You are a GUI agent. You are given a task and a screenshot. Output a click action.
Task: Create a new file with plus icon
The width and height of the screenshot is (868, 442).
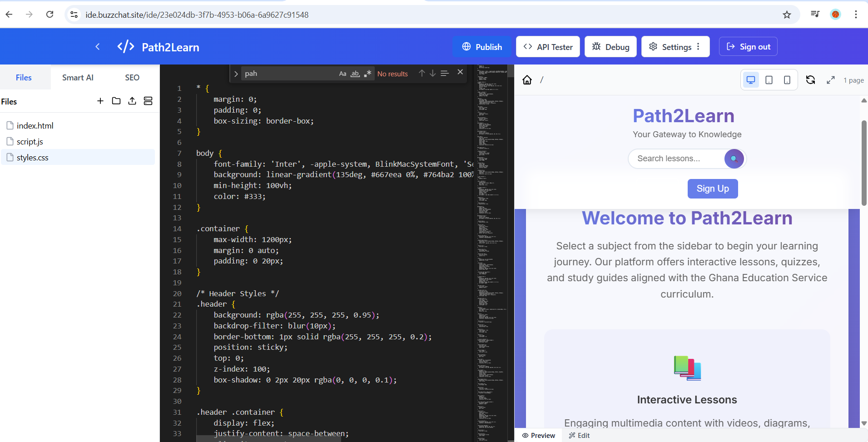point(100,101)
